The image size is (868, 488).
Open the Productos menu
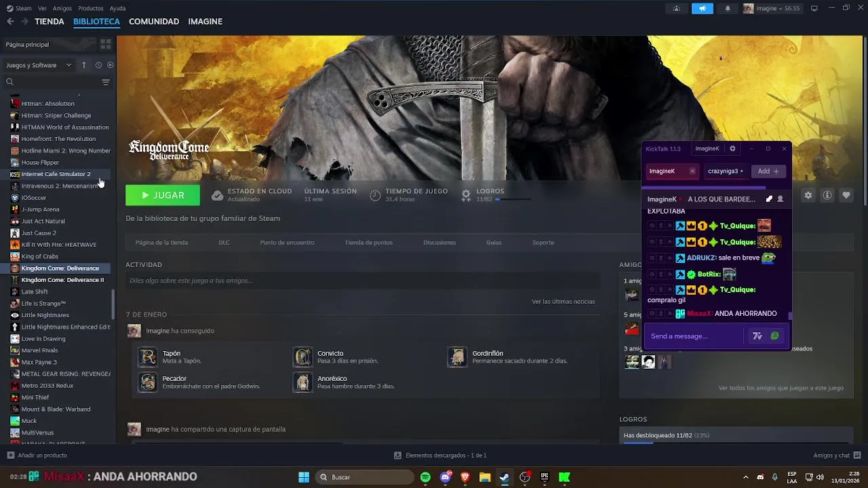91,8
